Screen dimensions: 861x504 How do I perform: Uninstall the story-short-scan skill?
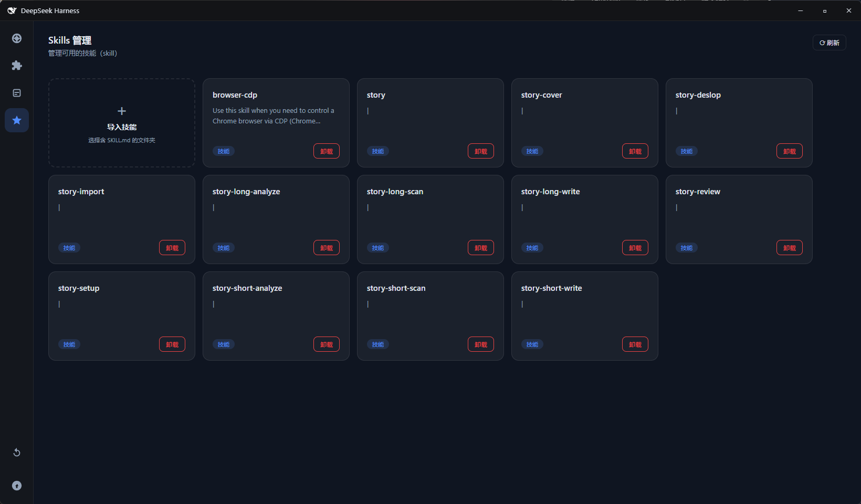tap(481, 344)
